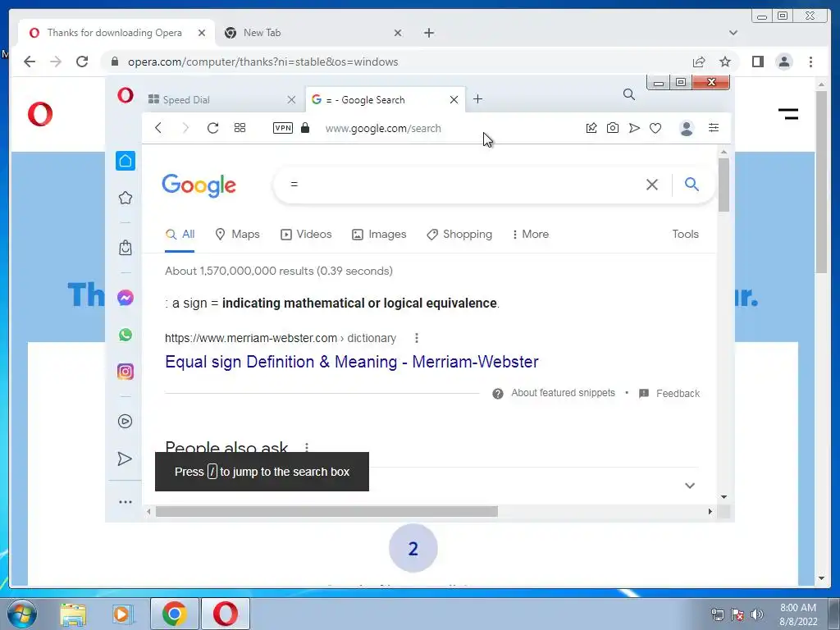This screenshot has width=840, height=630.
Task: Open a new tab in Opera
Action: click(x=478, y=99)
